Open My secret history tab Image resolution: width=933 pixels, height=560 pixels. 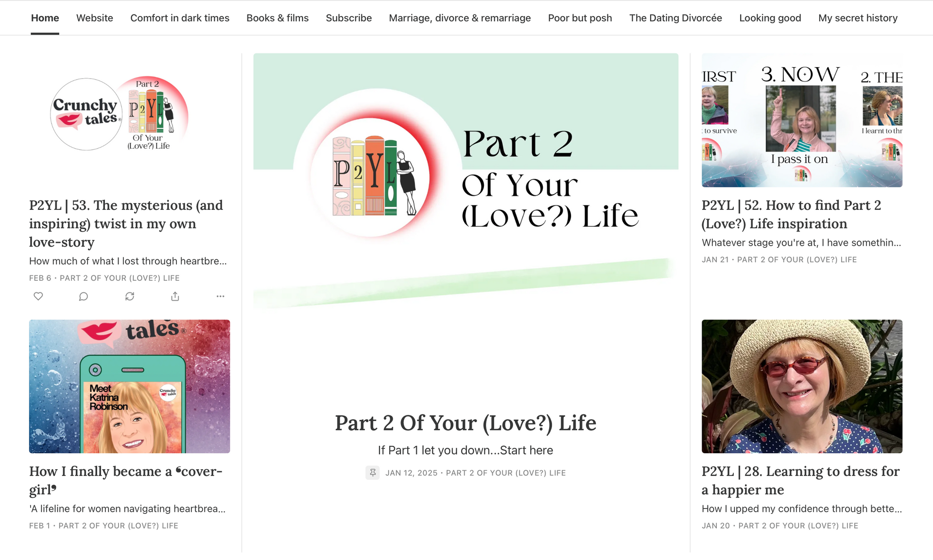[858, 18]
